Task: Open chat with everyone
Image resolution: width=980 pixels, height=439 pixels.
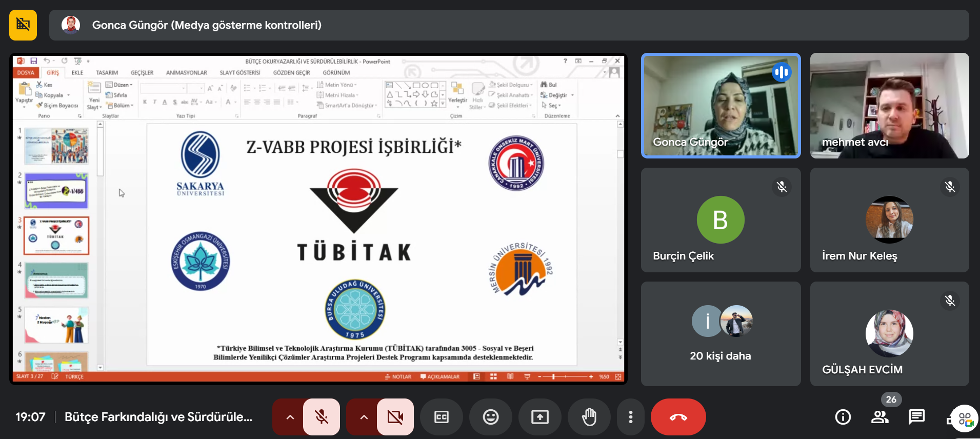Action: 916,417
